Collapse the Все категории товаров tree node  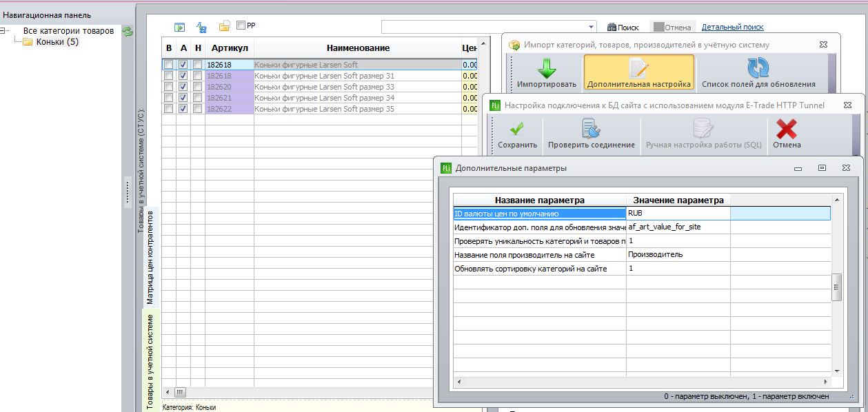3,31
